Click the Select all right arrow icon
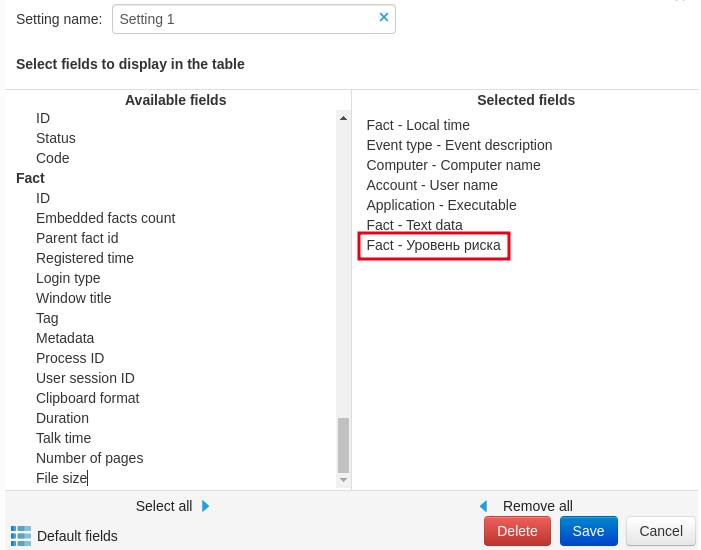 [206, 506]
